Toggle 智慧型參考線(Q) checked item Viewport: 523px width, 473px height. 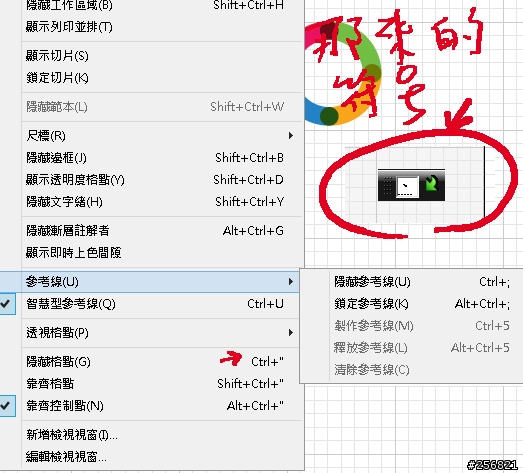click(149, 304)
